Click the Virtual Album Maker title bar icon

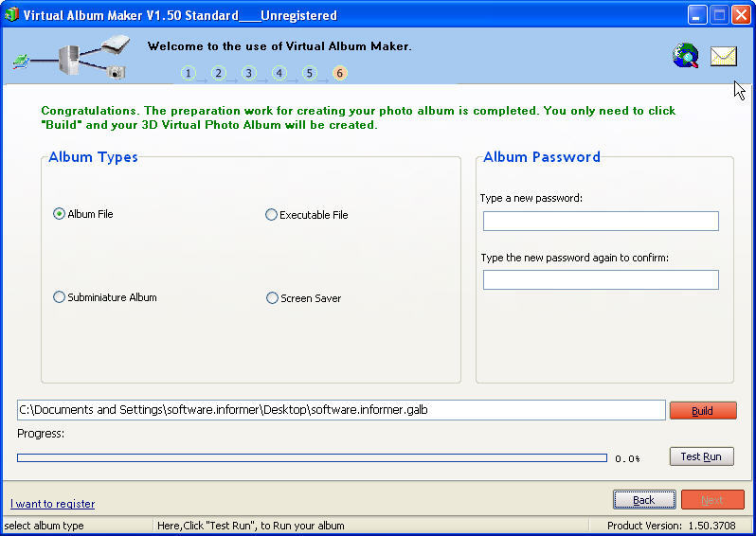click(11, 14)
